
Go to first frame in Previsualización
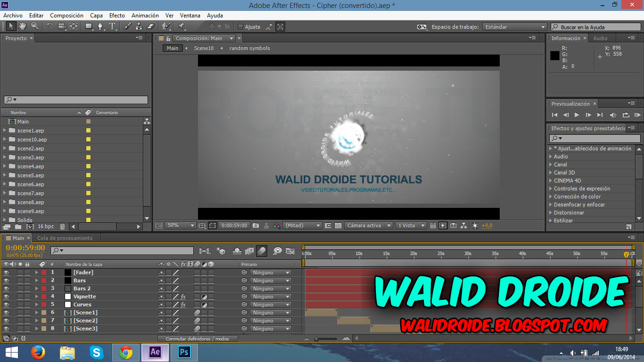point(554,115)
